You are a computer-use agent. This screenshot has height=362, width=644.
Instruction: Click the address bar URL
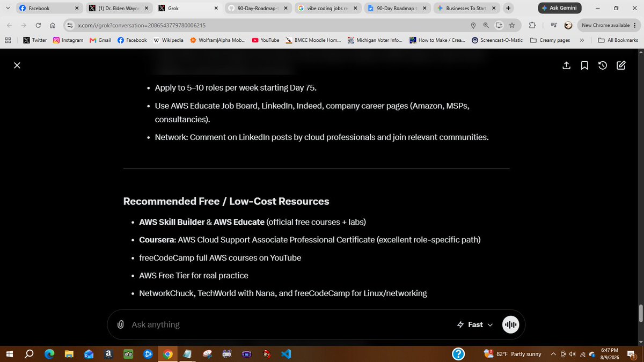pyautogui.click(x=142, y=25)
